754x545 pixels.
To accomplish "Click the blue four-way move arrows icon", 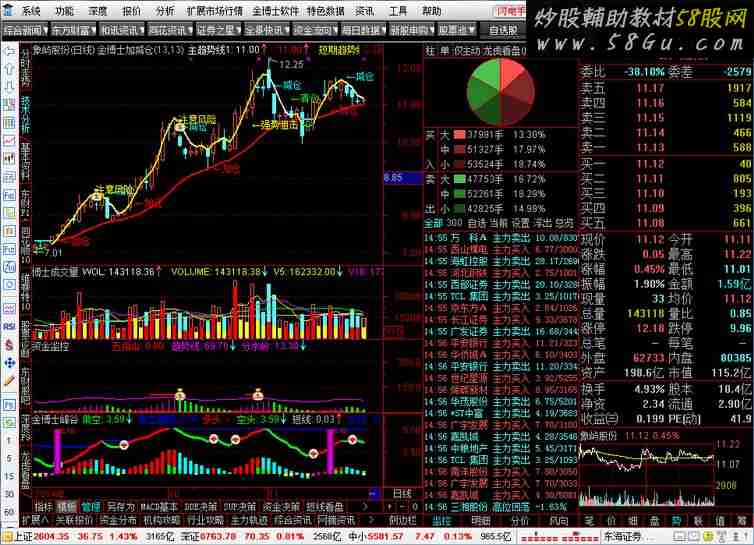I will (9, 362).
